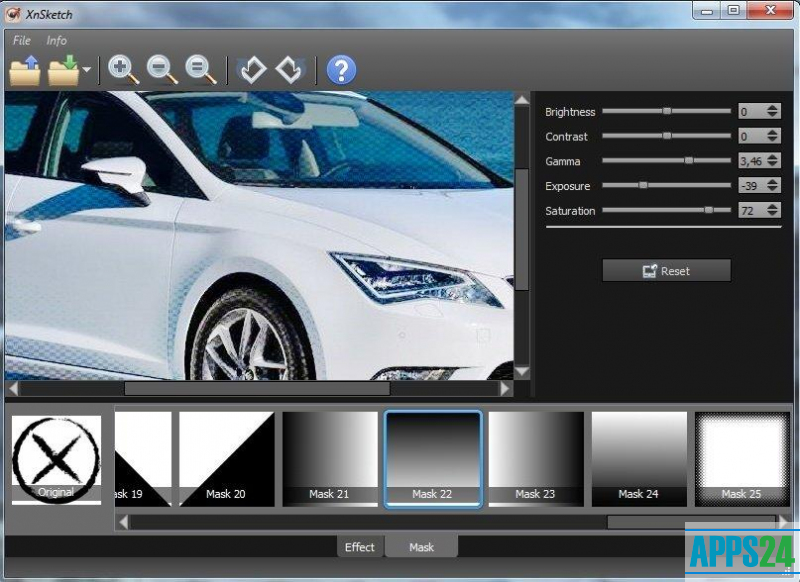
Task: Click the rotate left icon
Action: (252, 69)
